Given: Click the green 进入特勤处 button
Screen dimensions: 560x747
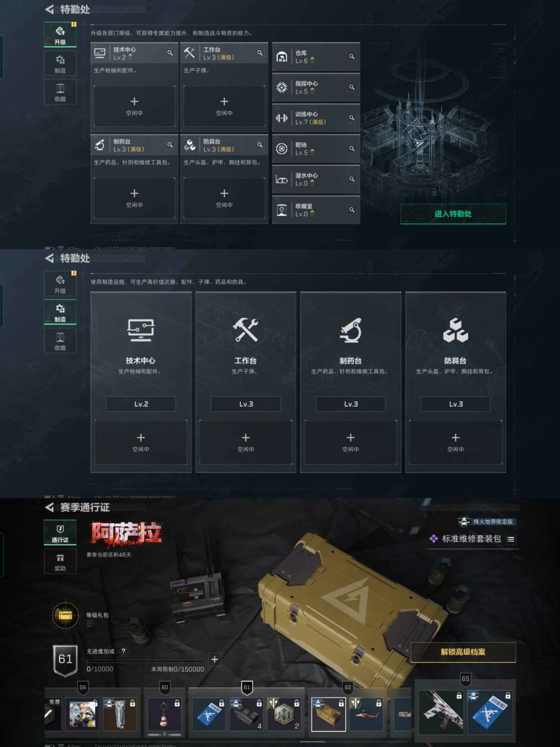Looking at the screenshot, I should point(453,214).
